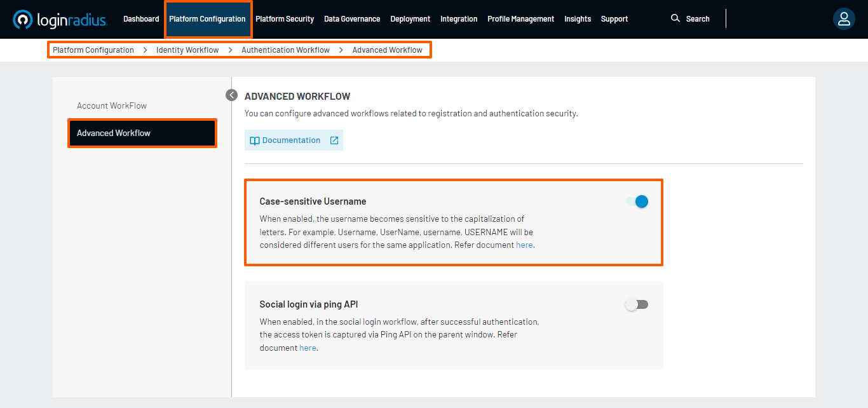Open search using the magnifier icon
The image size is (868, 408).
coord(675,18)
